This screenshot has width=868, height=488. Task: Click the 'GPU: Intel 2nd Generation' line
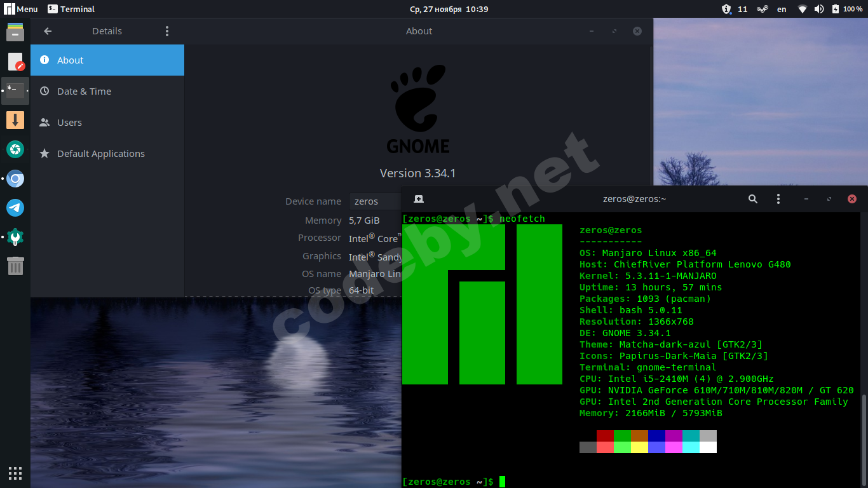pos(714,402)
